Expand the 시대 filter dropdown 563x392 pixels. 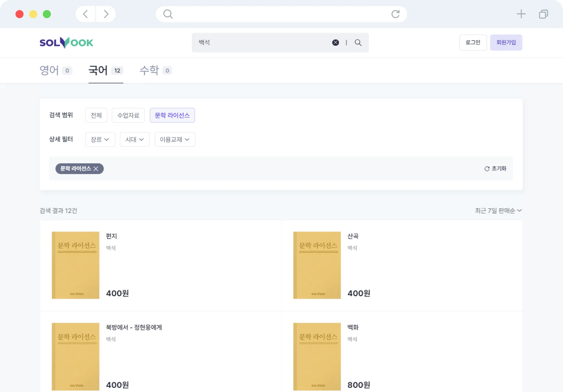[134, 139]
